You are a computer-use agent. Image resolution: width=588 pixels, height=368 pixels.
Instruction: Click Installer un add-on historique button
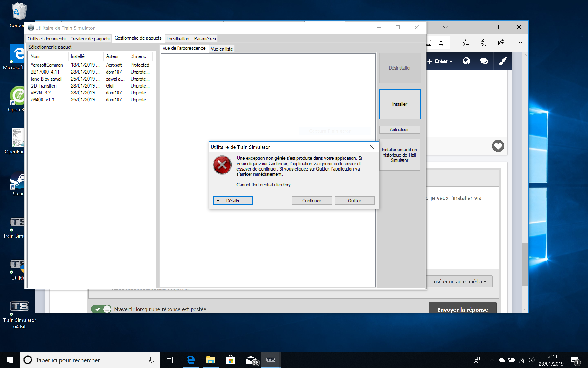[x=399, y=155]
